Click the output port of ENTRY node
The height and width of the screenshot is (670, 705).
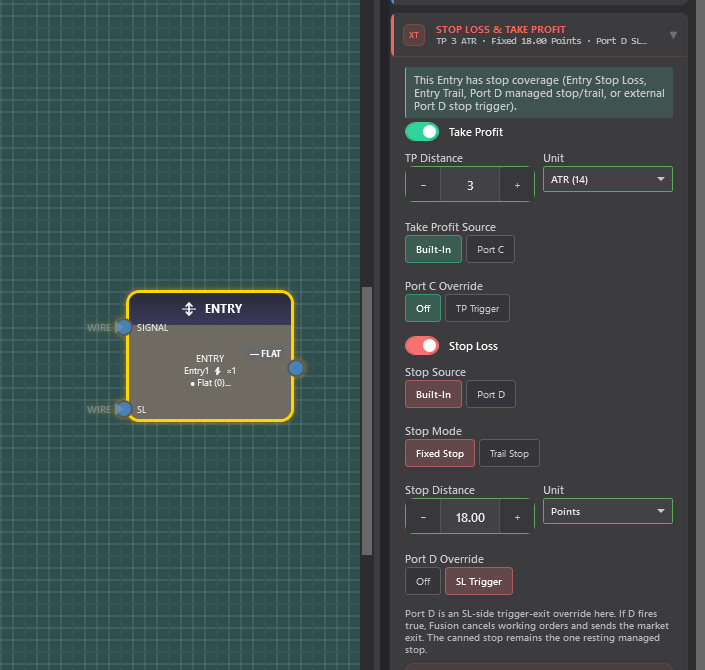296,368
